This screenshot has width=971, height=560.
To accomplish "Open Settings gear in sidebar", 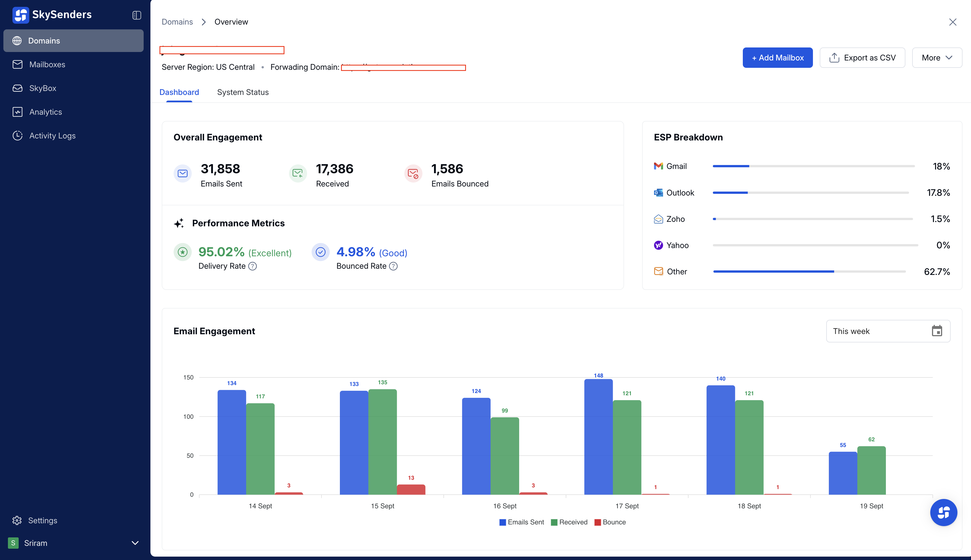I will click(17, 520).
